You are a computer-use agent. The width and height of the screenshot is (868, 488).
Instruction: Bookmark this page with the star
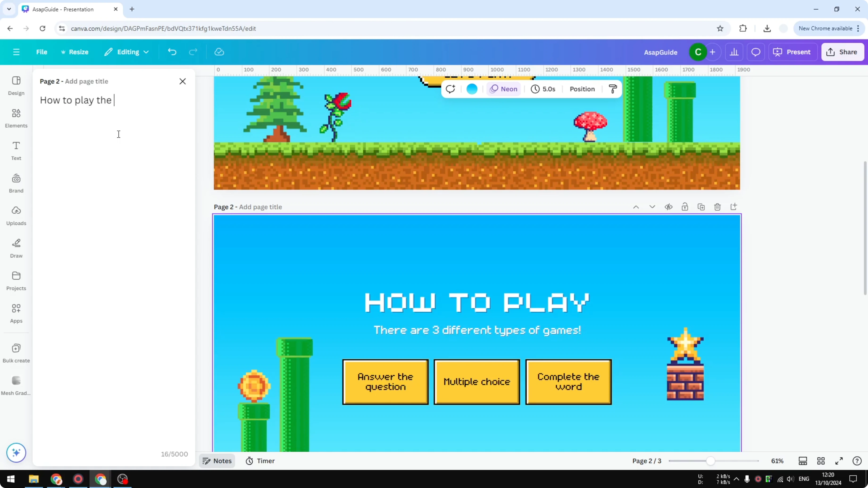[x=720, y=28]
